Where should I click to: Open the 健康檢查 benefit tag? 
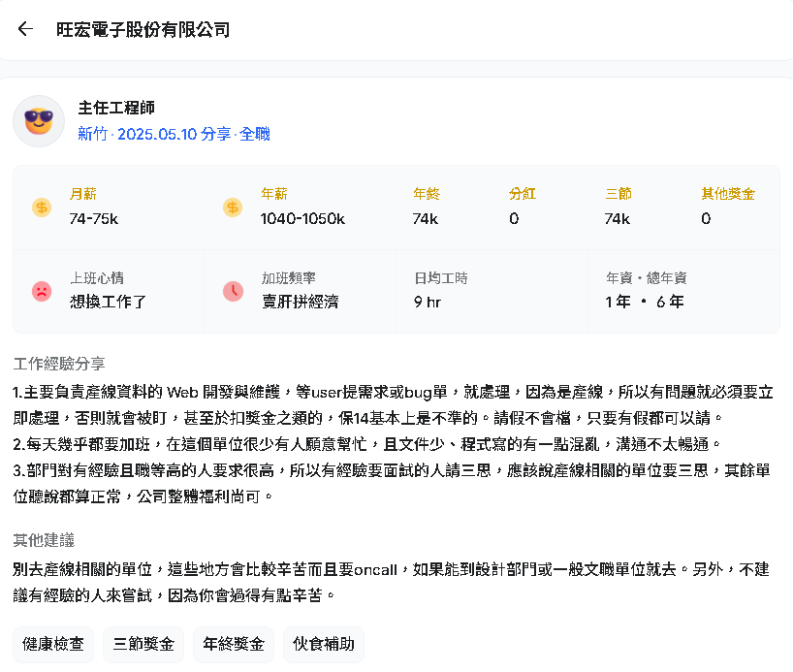(53, 644)
